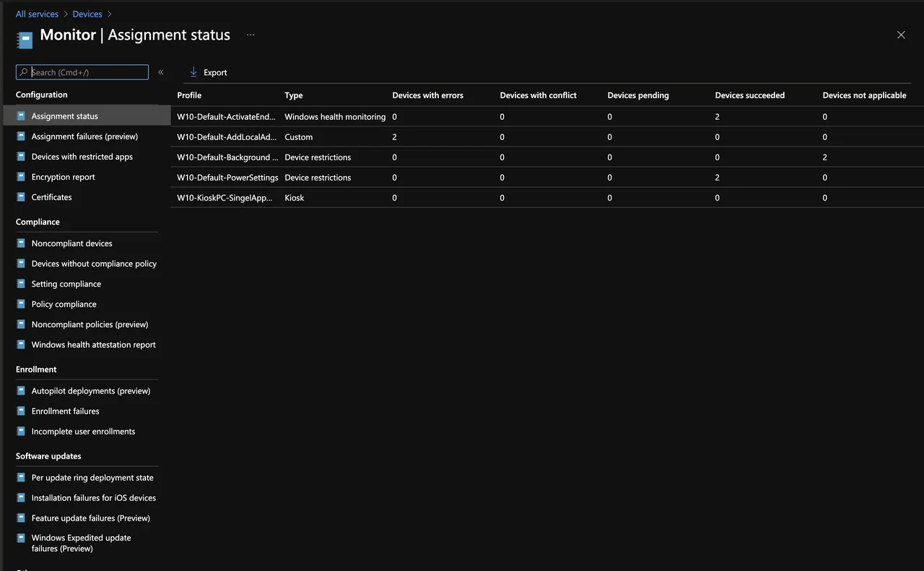Go back to Devices breadcrumb
This screenshot has width=924, height=571.
[x=87, y=14]
